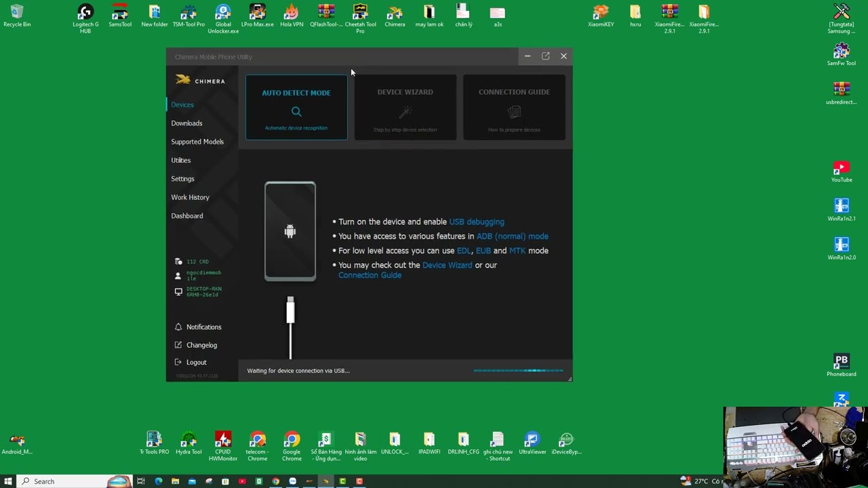Click the USB debugging link
The width and height of the screenshot is (868, 488).
[477, 222]
